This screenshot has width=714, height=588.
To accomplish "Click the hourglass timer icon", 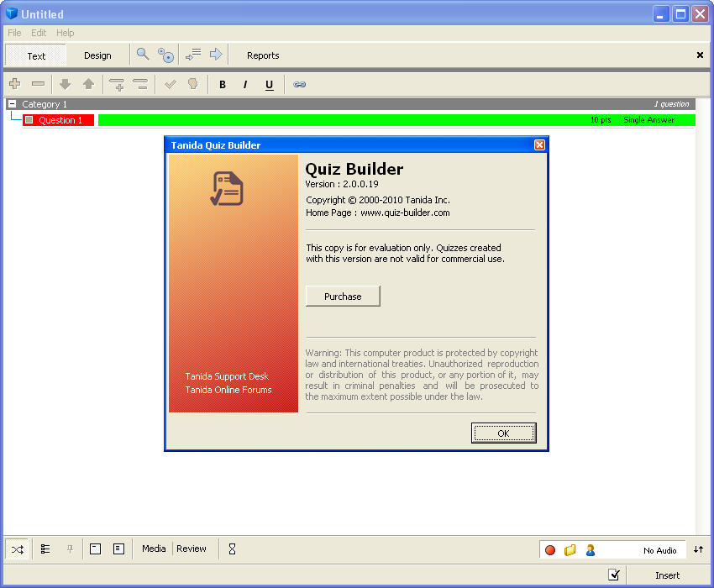I will click(232, 549).
